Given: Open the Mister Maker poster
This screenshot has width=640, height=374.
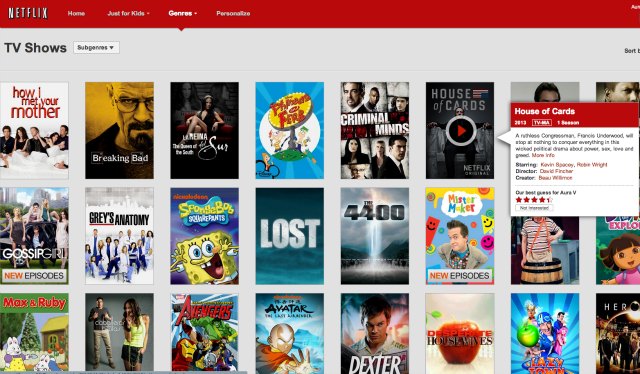Looking at the screenshot, I should pyautogui.click(x=460, y=236).
